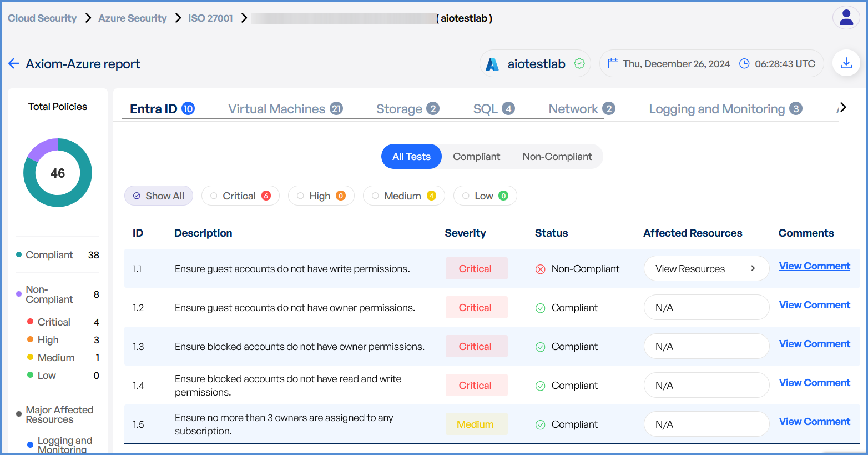Open View Comment for policy 1.3
This screenshot has height=455, width=868.
(814, 344)
